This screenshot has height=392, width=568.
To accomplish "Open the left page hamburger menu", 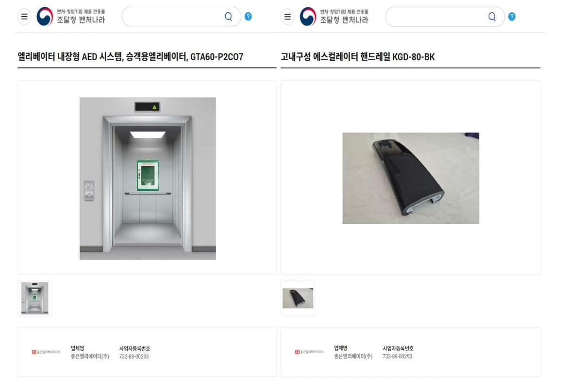I will click(24, 16).
